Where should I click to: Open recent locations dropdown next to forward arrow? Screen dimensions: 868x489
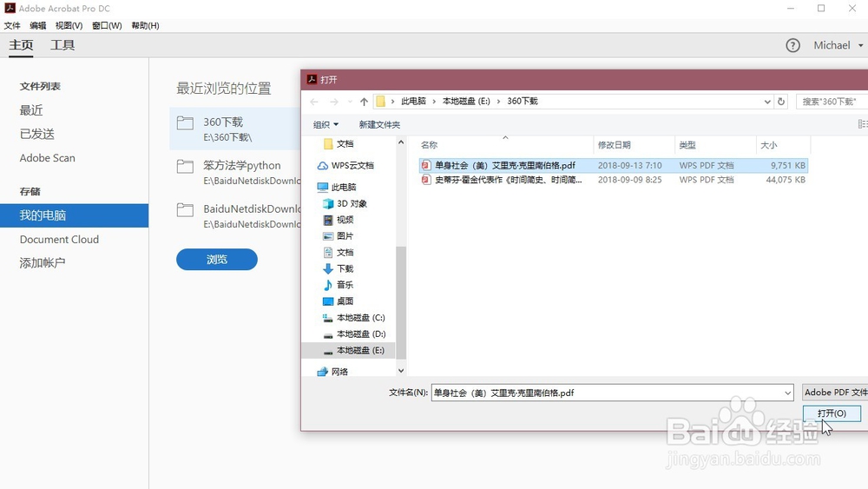click(350, 102)
